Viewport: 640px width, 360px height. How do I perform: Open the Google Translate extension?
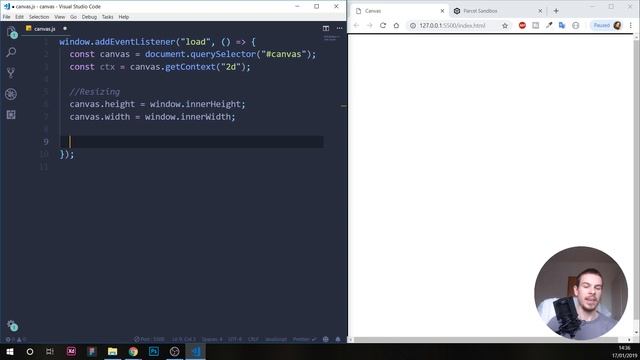[x=562, y=25]
